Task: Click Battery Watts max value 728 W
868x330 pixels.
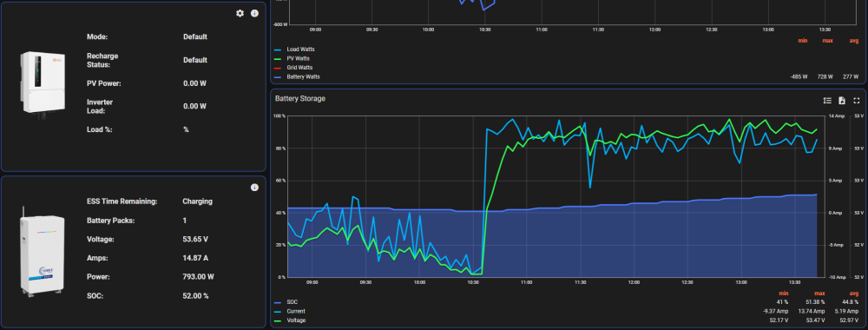Action: [x=825, y=77]
